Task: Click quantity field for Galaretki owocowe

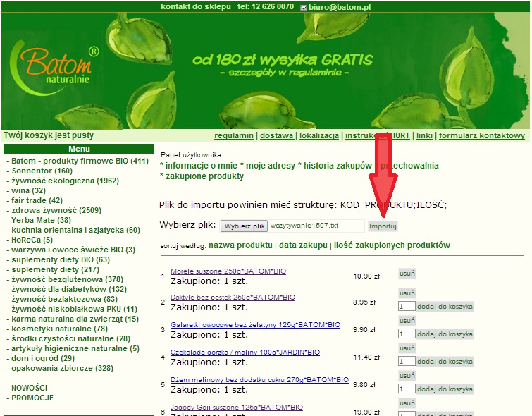Action: coord(407,334)
